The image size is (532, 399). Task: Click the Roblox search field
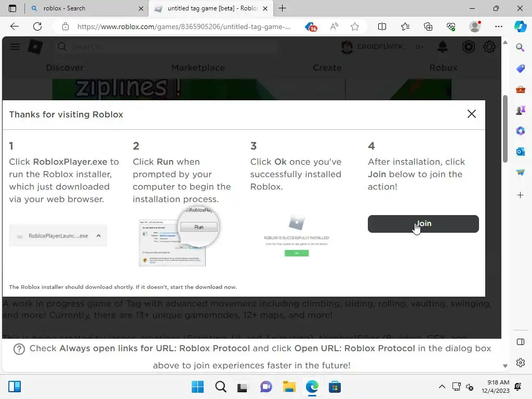click(166, 47)
